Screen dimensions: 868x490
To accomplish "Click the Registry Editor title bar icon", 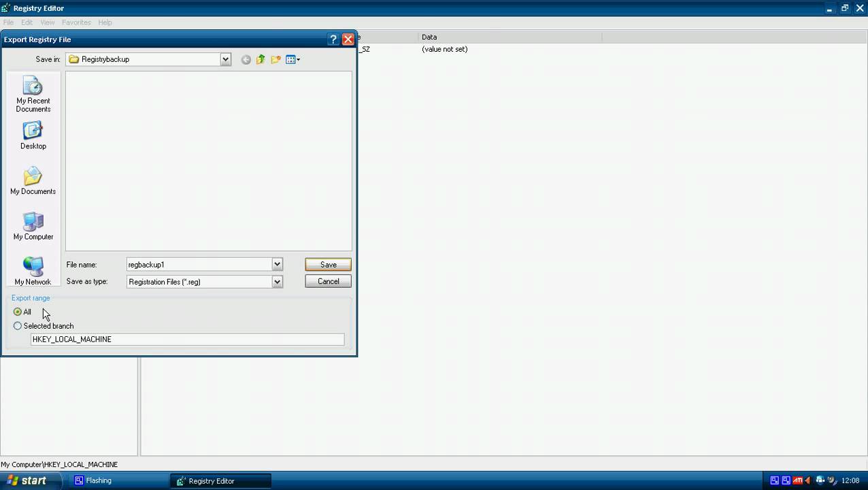I will pyautogui.click(x=5, y=8).
